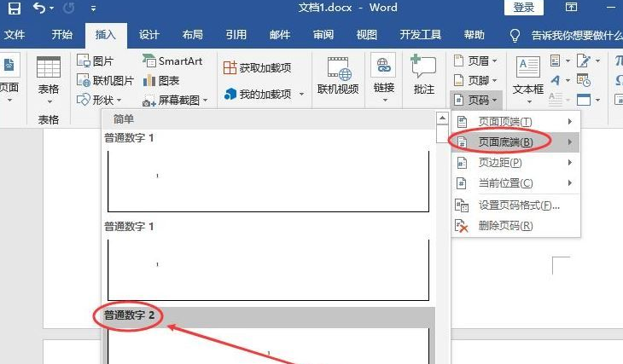Open the 链接 links dropdown

click(384, 78)
